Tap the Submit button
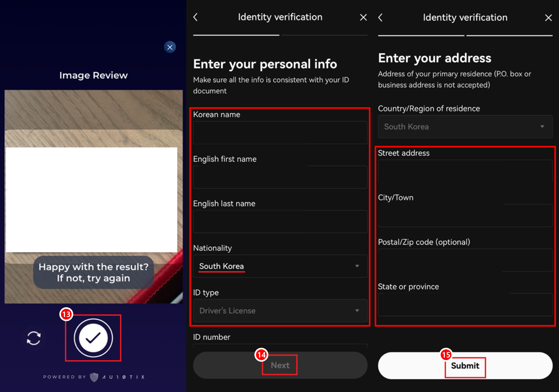The image size is (559, 392). click(x=465, y=366)
